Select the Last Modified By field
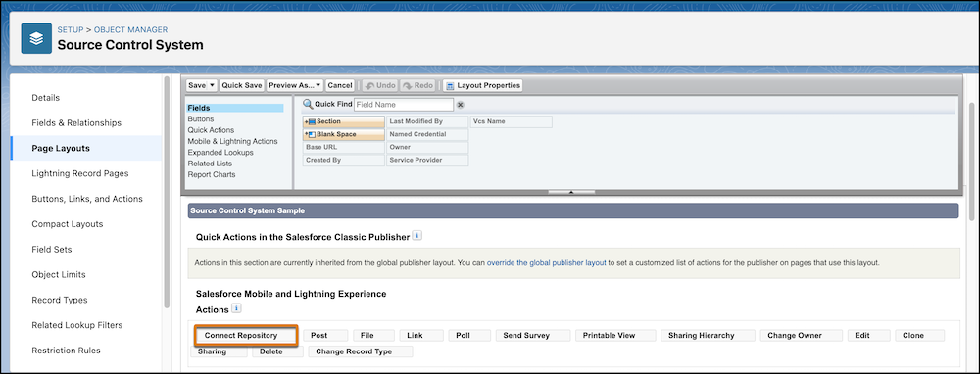The image size is (980, 374). [427, 121]
